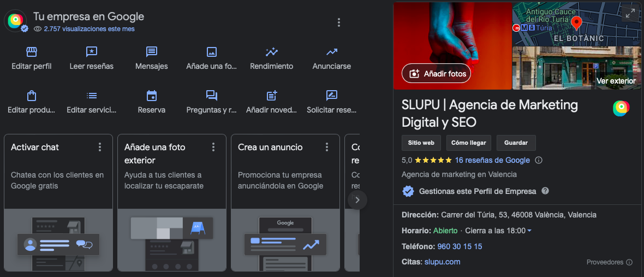This screenshot has height=277, width=644.
Task: Open options on Crea un anuncio card
Action: tap(327, 147)
